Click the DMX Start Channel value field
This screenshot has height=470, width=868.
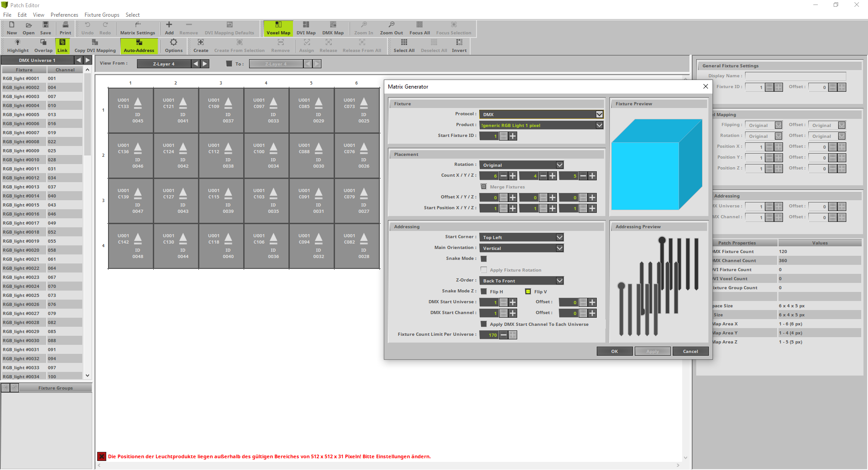(x=489, y=313)
